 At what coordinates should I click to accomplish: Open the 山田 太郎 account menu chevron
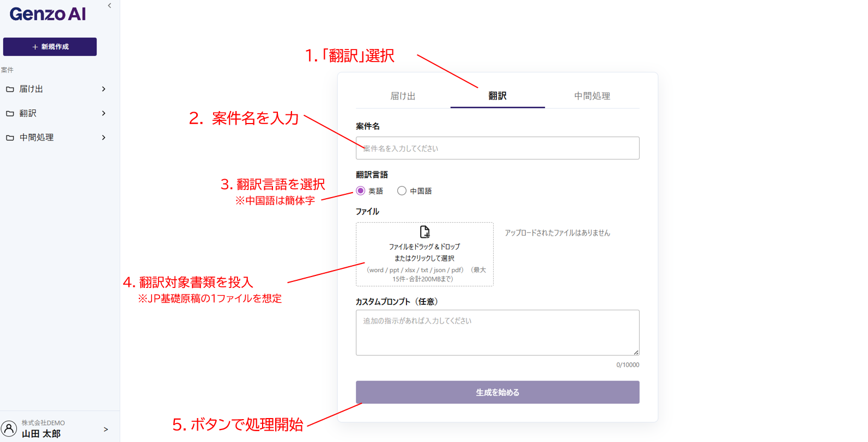coord(106,429)
